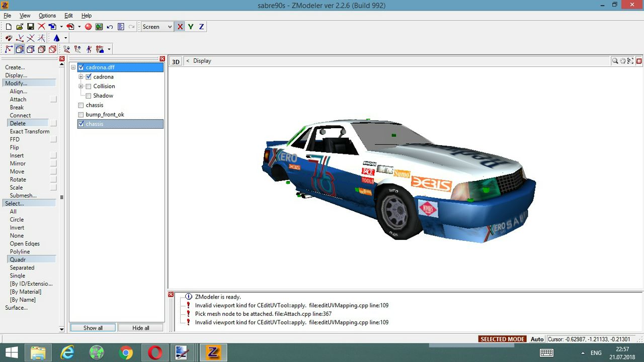The width and height of the screenshot is (644, 362).
Task: Open the Options menu
Action: (47, 16)
